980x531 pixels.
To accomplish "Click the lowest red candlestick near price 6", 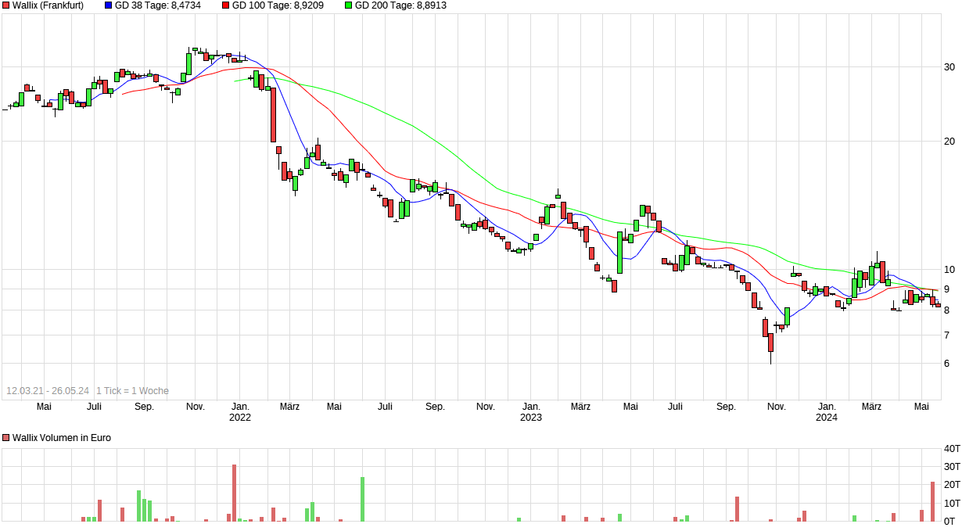I will click(x=770, y=343).
